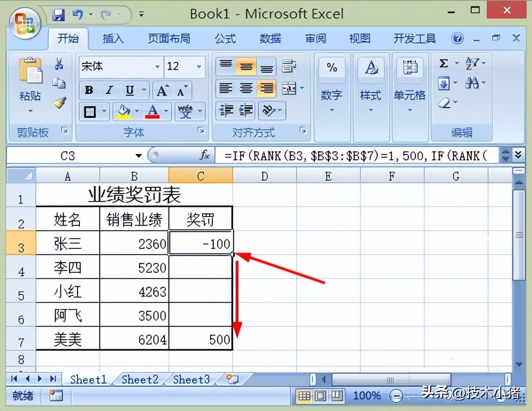Expand the underline style arrow

[x=144, y=90]
